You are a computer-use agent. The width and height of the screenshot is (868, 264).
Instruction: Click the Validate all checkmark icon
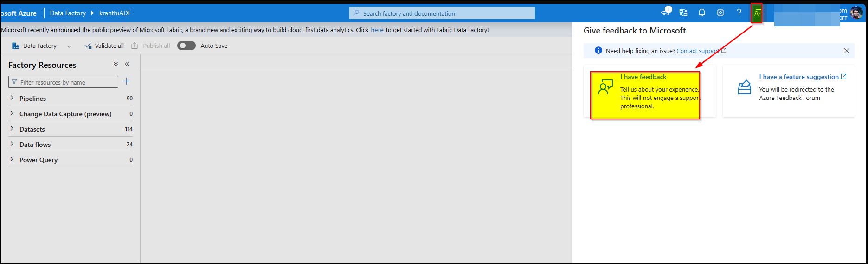88,46
